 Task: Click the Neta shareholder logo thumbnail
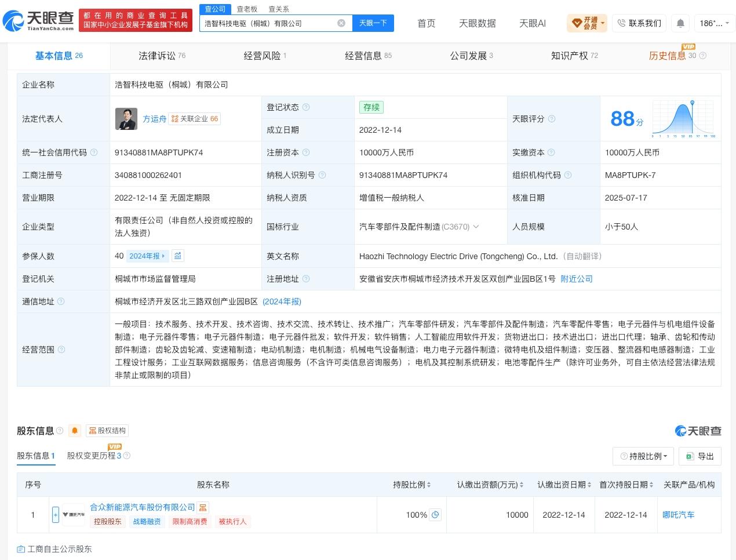click(74, 514)
